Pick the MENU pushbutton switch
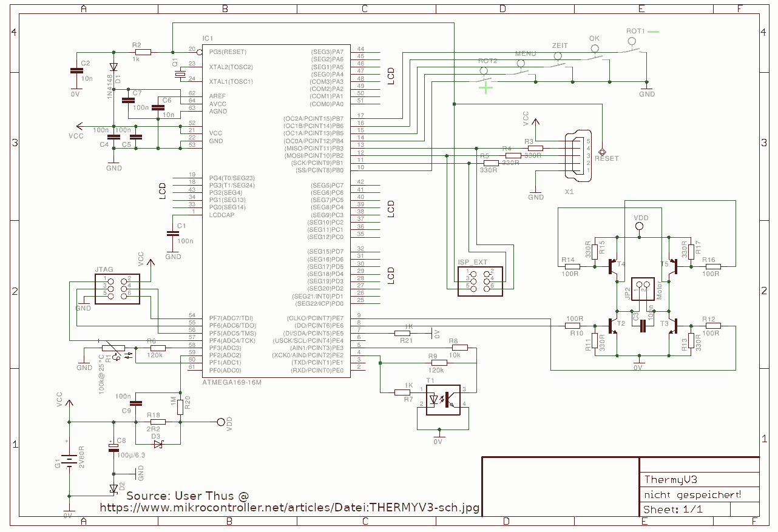The image size is (778, 532). (x=522, y=69)
